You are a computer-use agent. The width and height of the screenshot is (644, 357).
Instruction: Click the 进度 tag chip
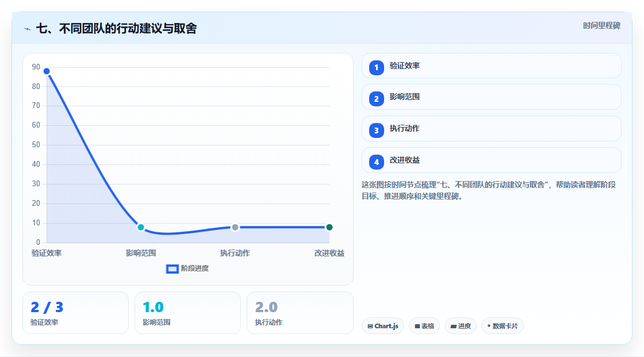tap(461, 326)
